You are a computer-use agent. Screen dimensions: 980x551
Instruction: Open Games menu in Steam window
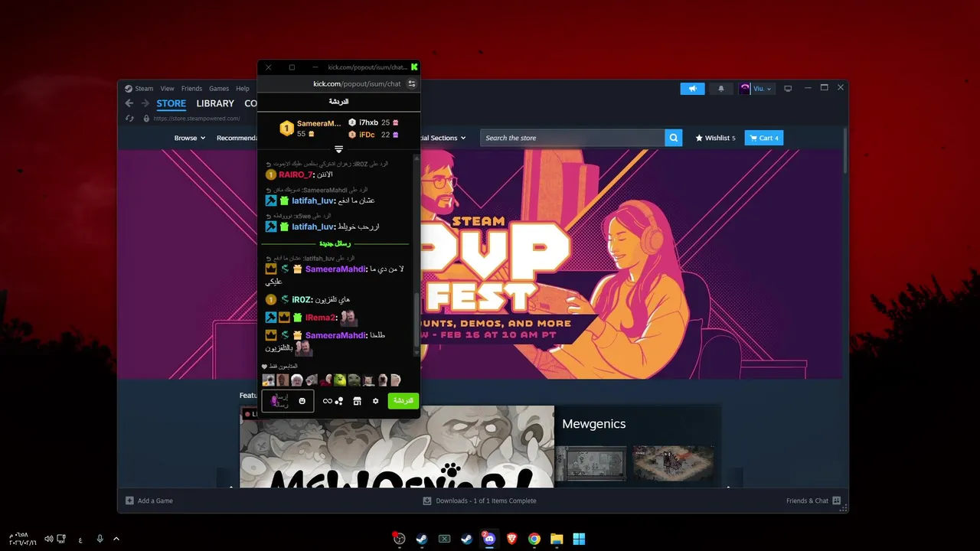[219, 89]
